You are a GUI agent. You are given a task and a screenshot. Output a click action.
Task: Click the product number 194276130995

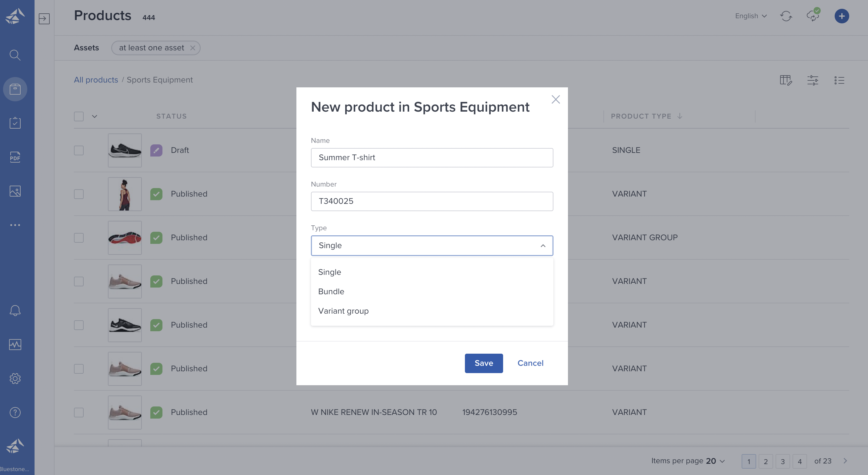point(489,412)
